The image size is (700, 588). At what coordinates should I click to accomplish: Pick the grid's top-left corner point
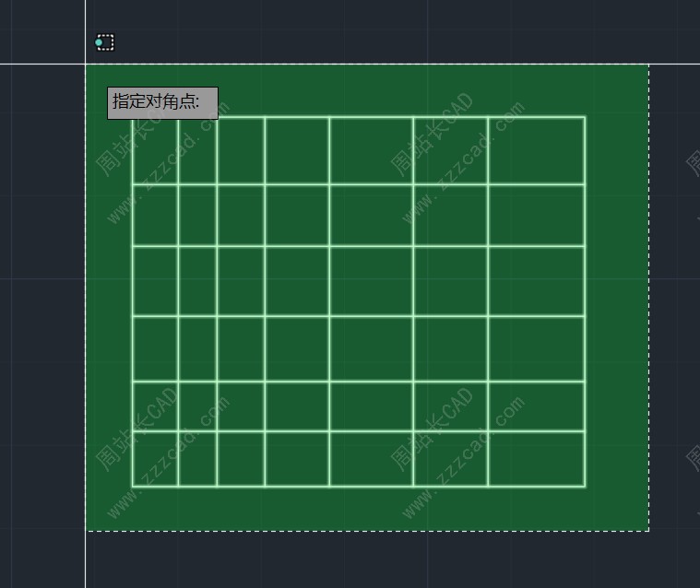click(133, 117)
